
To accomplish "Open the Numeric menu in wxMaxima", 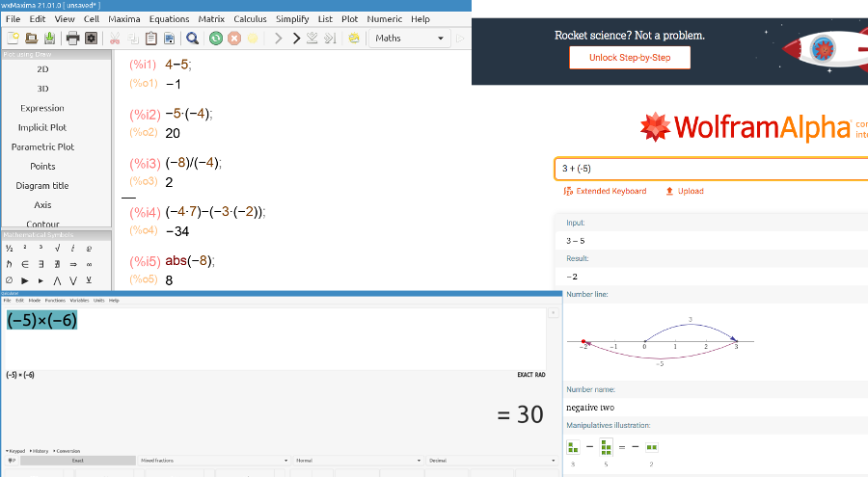I will coord(384,19).
